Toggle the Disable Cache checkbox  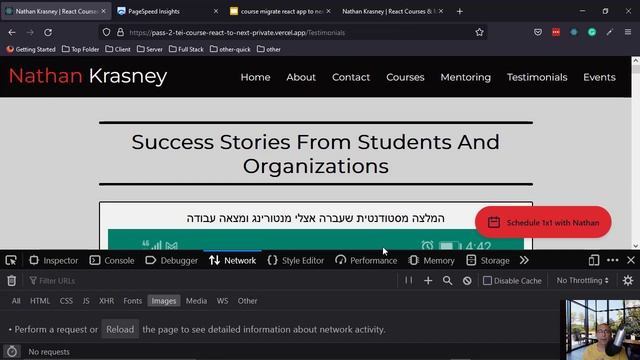487,281
